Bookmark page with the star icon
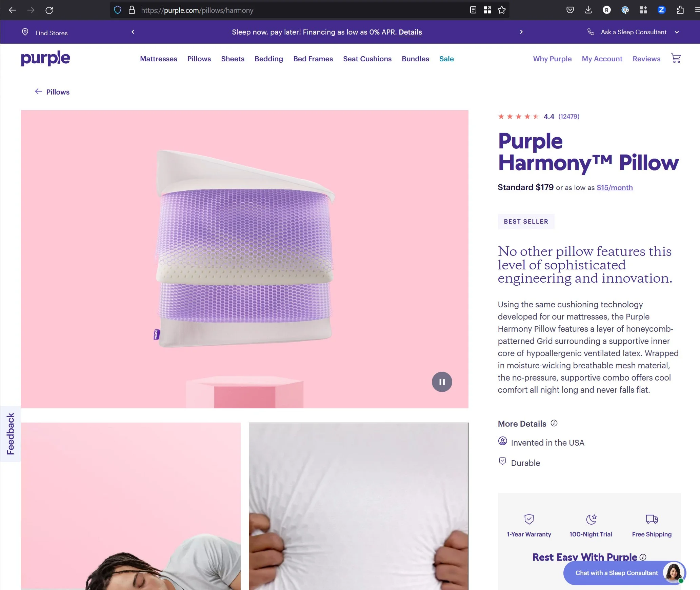 pyautogui.click(x=502, y=10)
